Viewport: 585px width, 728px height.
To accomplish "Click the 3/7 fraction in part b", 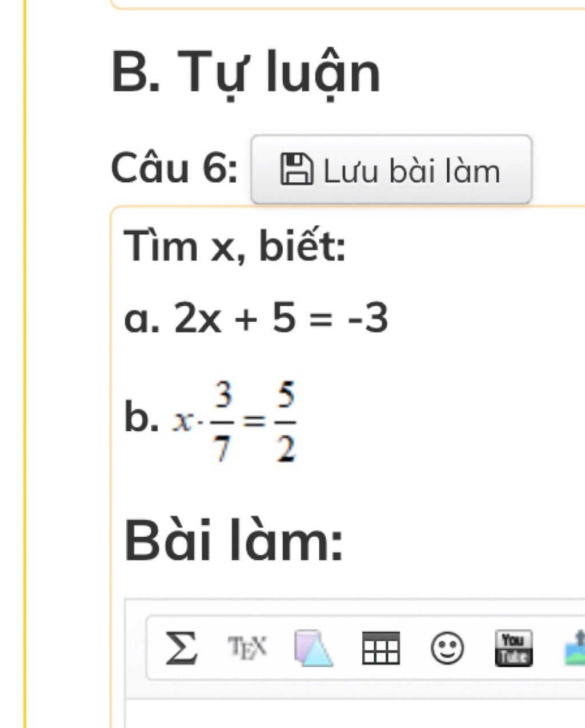I will point(222,422).
